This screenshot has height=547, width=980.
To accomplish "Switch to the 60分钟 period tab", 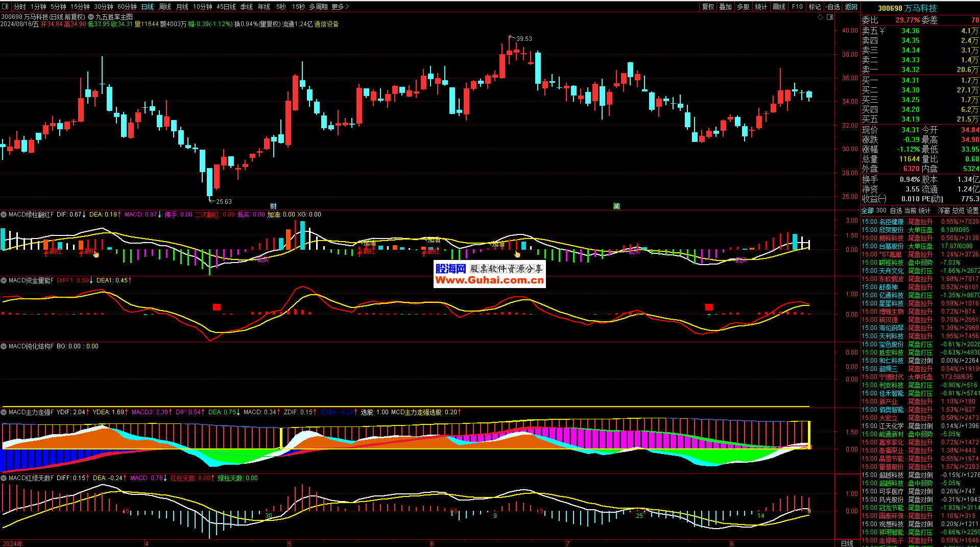I will 127,7.
